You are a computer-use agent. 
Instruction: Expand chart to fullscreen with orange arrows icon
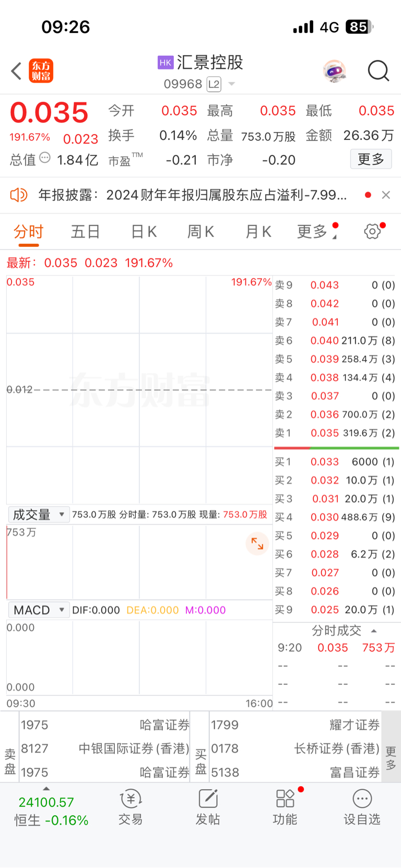tap(257, 544)
